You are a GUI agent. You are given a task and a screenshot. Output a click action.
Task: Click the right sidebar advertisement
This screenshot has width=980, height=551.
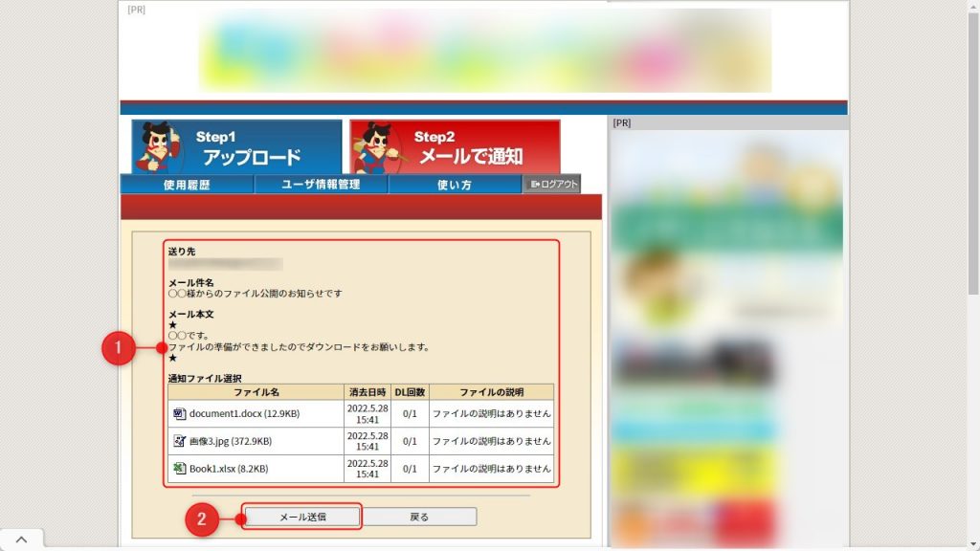727,338
